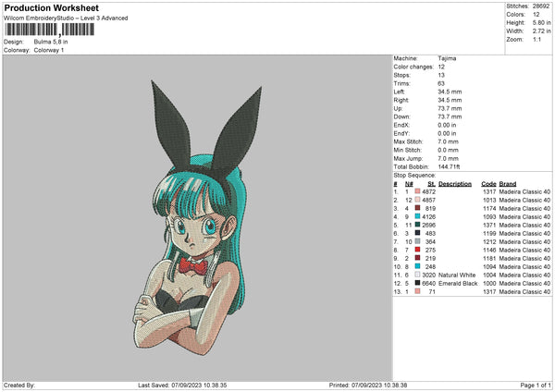Click the 'Max Jump:' label

tap(408, 158)
